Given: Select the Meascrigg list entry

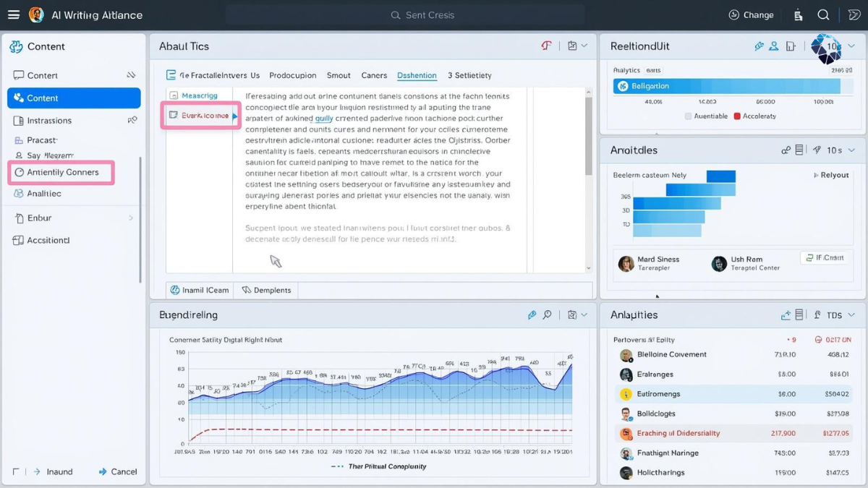Looking at the screenshot, I should point(194,95).
